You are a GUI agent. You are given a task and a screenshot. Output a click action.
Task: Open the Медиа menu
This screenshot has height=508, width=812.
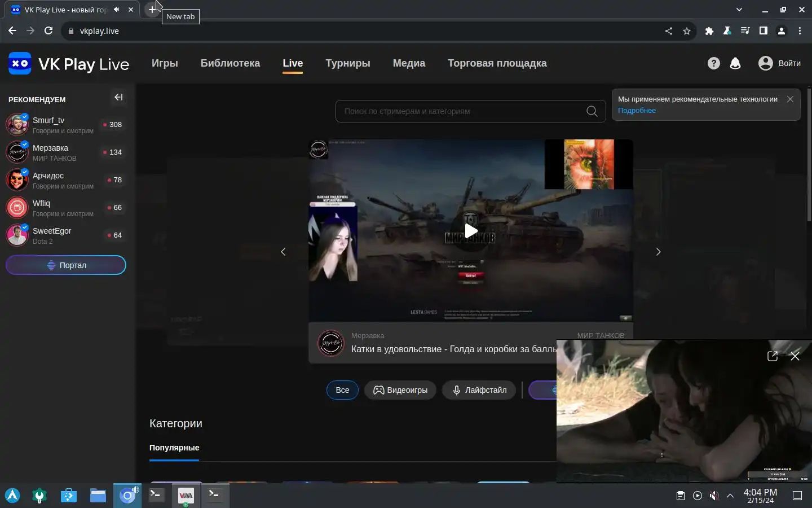(409, 63)
